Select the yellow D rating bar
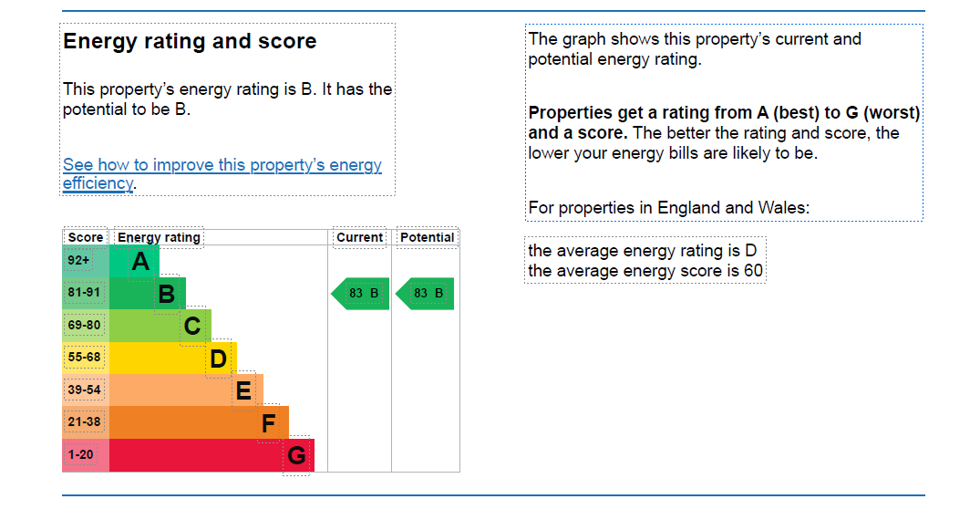 pyautogui.click(x=172, y=359)
